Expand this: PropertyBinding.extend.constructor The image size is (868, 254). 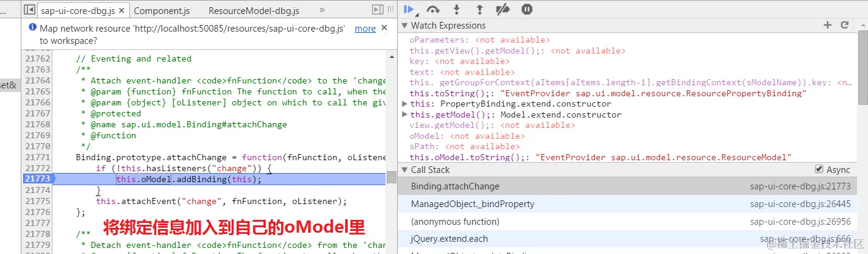(x=405, y=104)
